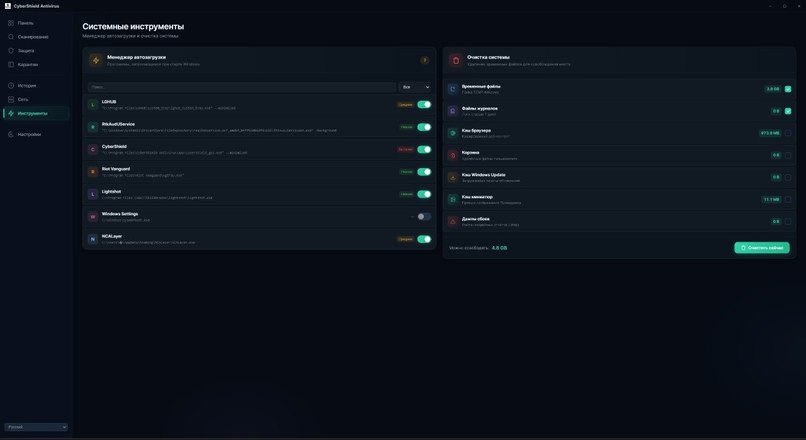Click the RtkAudUService avatar icon
806x440 pixels.
point(93,127)
